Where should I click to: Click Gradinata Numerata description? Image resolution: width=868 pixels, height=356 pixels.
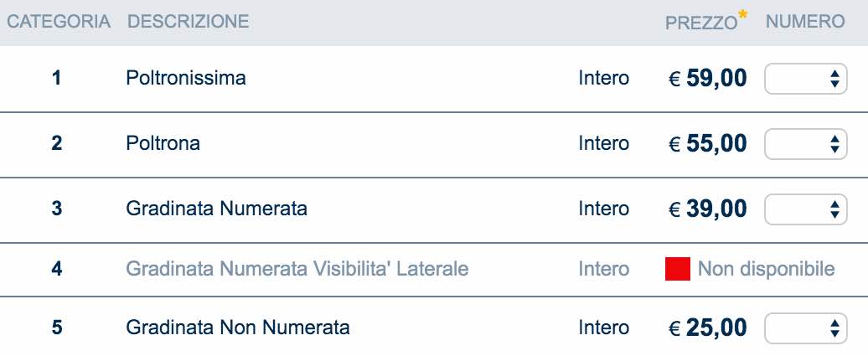click(x=216, y=209)
